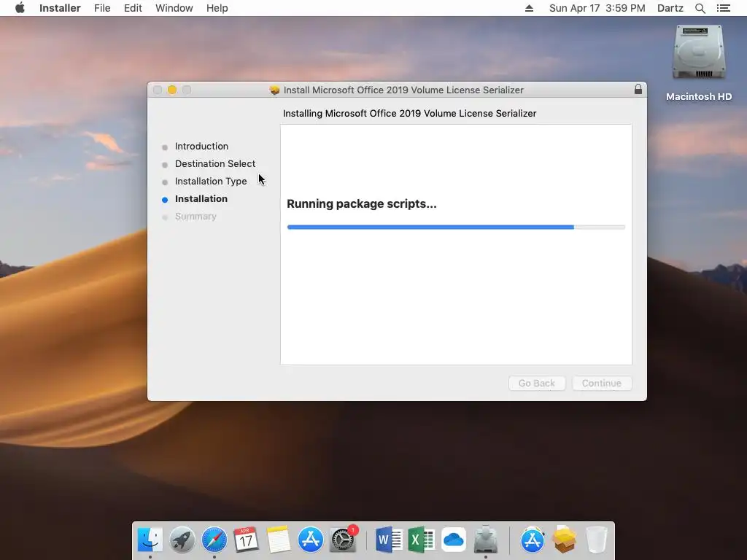Viewport: 747px width, 560px height.
Task: Open the Apple menu
Action: [x=20, y=8]
